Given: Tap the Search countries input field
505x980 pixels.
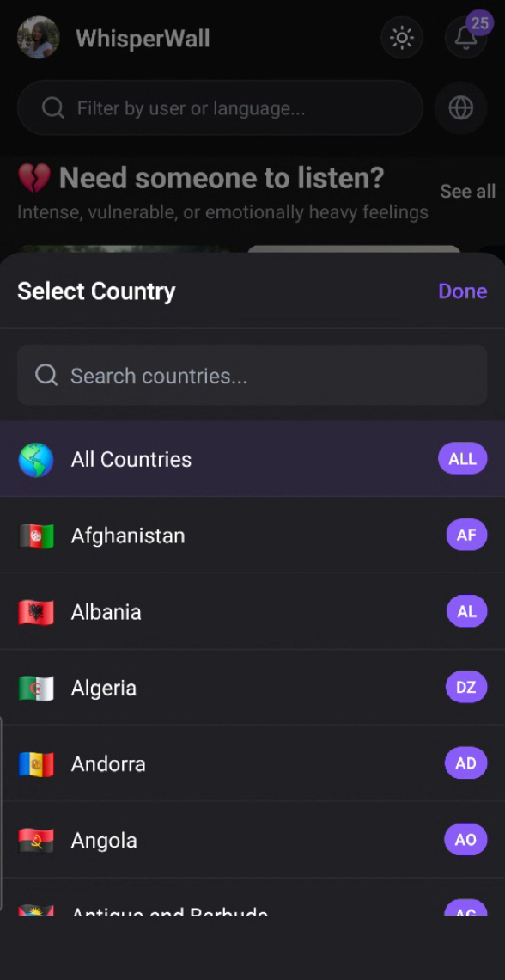Looking at the screenshot, I should tap(252, 375).
